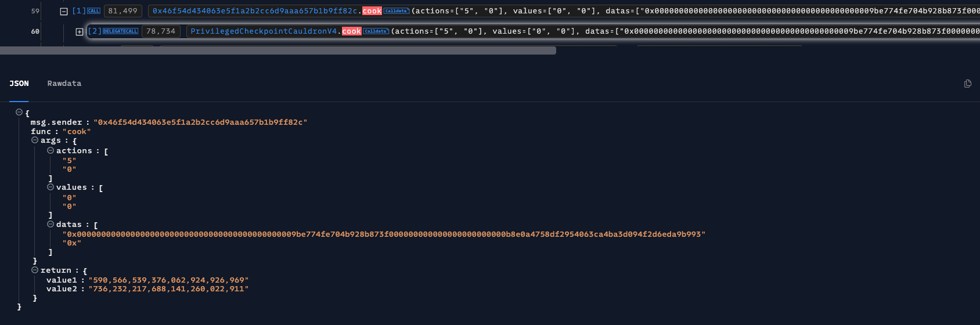
Task: Select the JSON tab
Action: click(19, 84)
